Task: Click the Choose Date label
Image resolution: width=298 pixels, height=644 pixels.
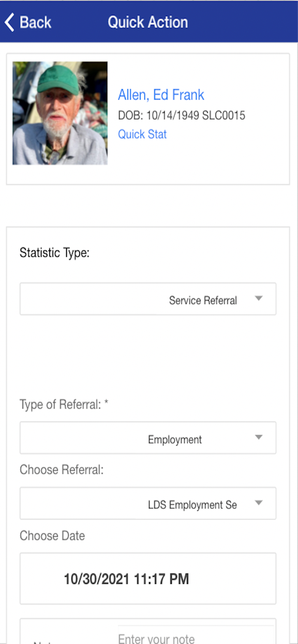Action: click(52, 536)
